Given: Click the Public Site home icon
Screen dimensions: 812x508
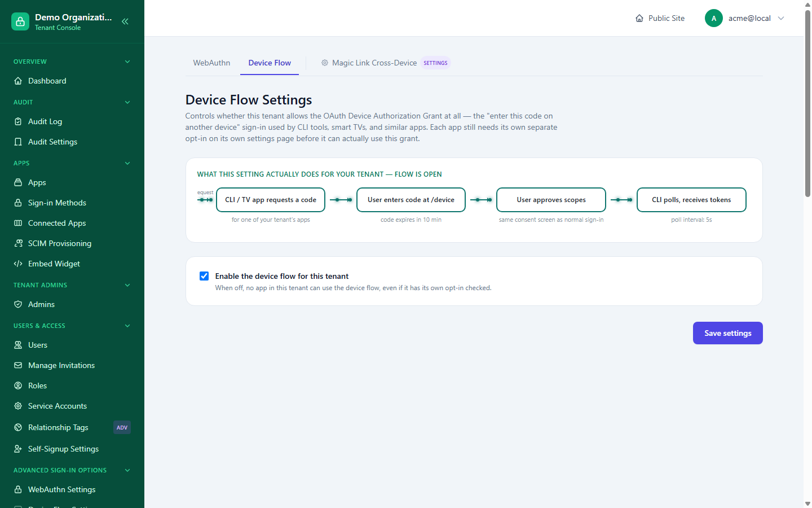Looking at the screenshot, I should pyautogui.click(x=639, y=18).
